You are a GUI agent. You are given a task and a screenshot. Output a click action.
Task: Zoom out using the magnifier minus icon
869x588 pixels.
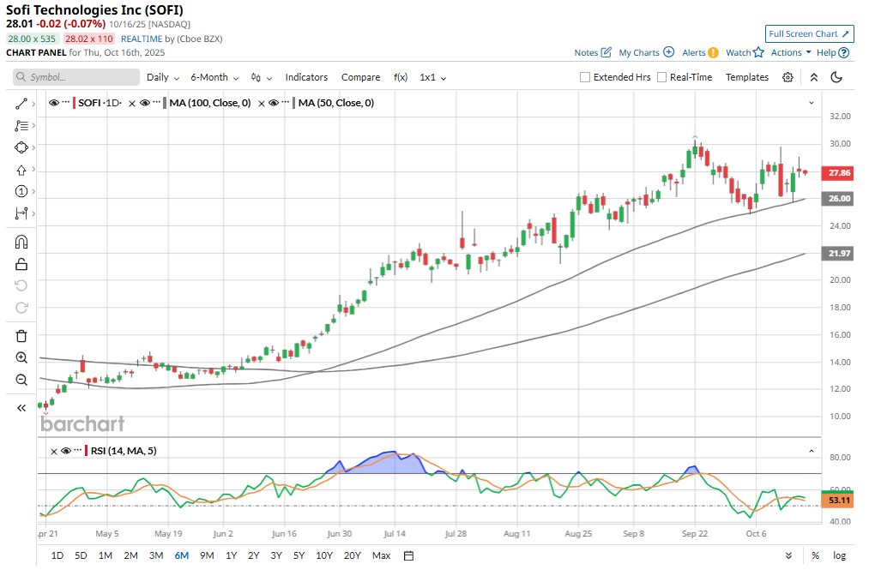coord(21,380)
